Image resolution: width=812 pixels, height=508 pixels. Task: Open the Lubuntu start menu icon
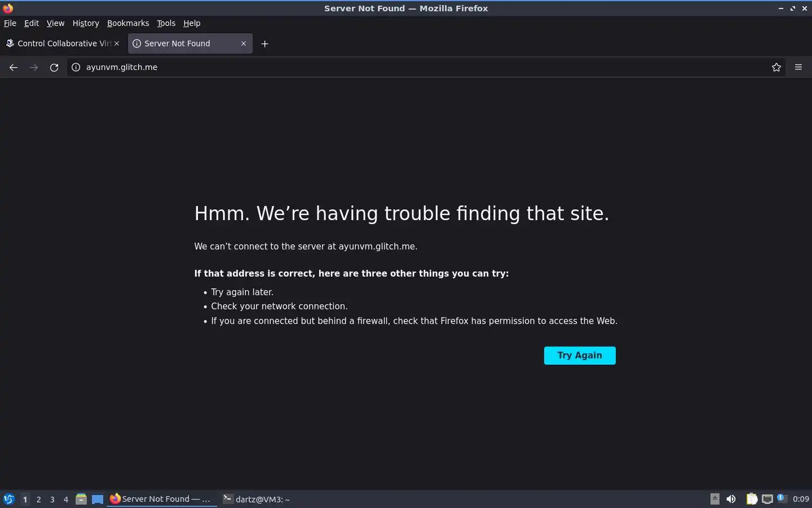coord(9,499)
